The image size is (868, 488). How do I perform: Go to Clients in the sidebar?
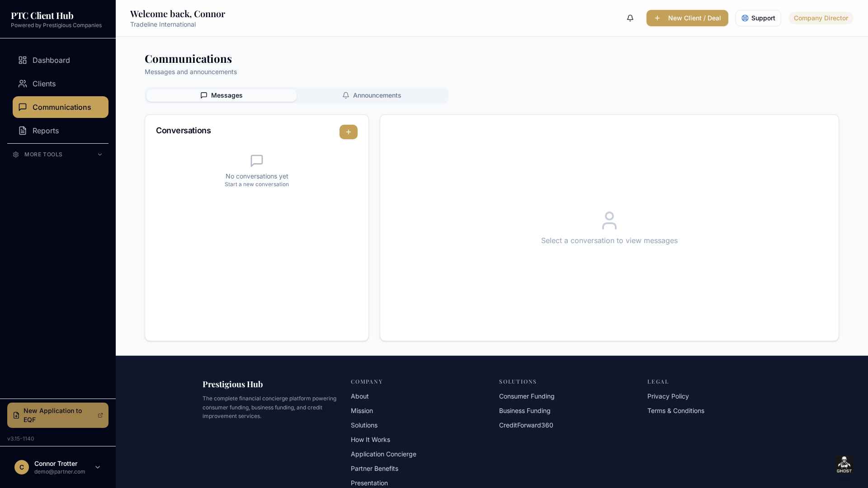(61, 84)
